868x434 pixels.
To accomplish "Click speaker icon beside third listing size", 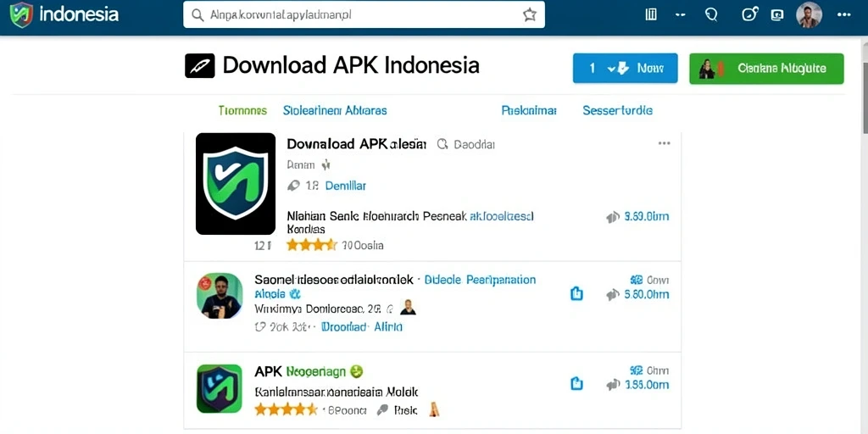I will (x=612, y=384).
